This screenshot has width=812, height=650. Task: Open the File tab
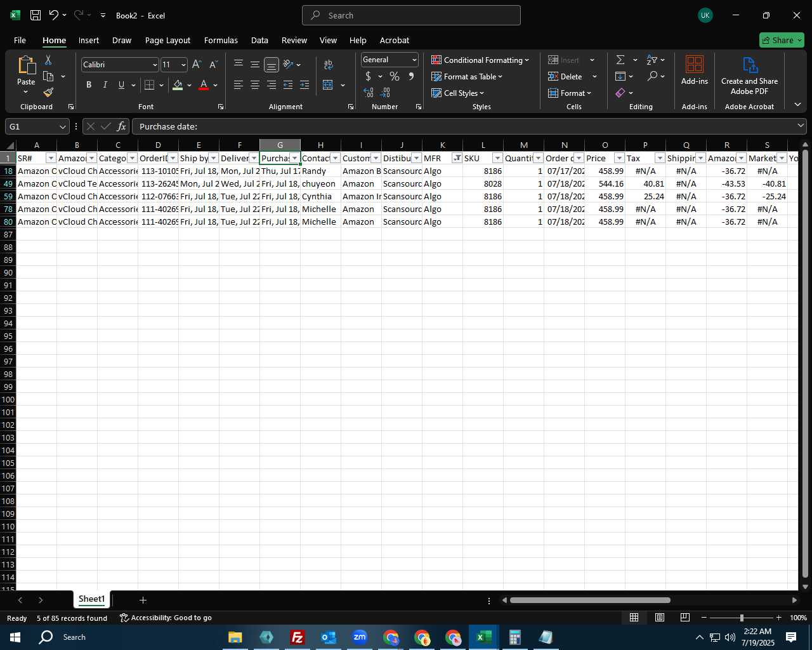click(x=20, y=40)
